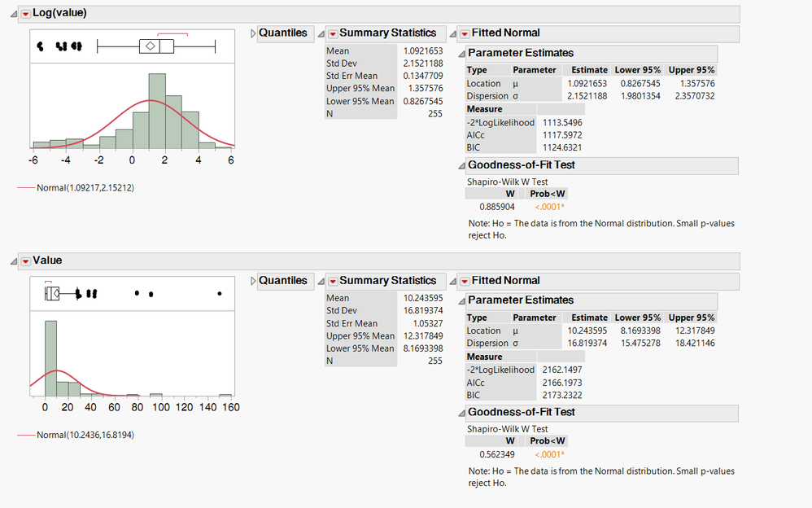Open Log(value) Summary Statistics red triangle menu
This screenshot has width=812, height=508.
pyautogui.click(x=333, y=33)
